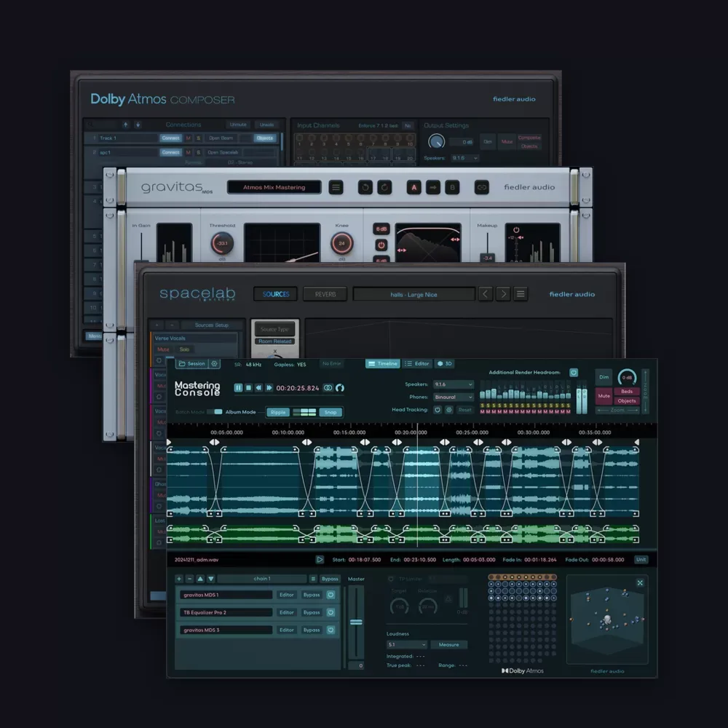
Task: Click the Master fader handle
Action: (356, 622)
